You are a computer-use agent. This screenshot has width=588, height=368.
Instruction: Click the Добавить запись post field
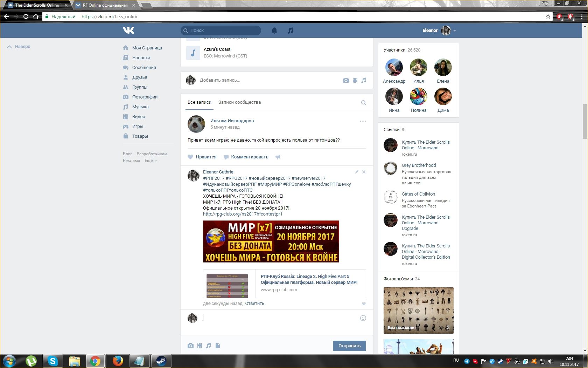[269, 80]
